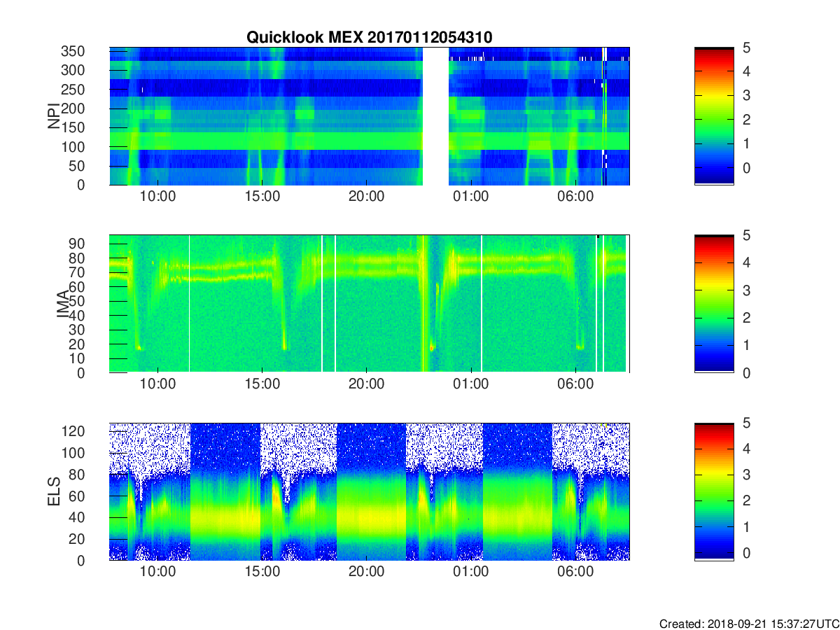This screenshot has height=630, width=840.
Task: Click the "15:00" tick under NPI plot
Action: [262, 195]
